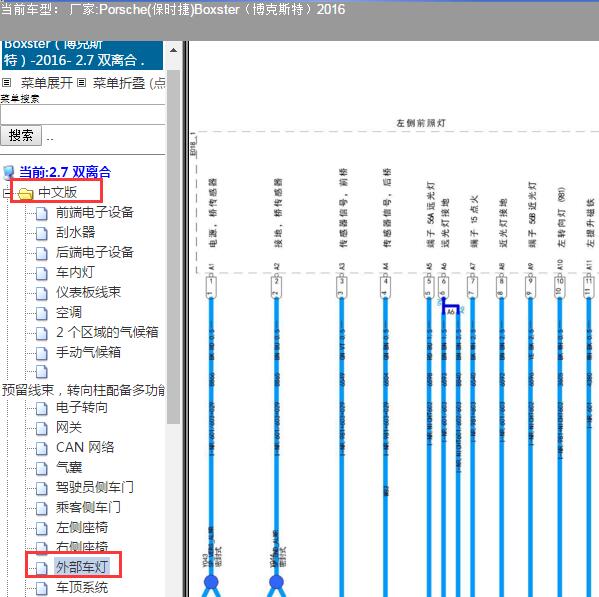Image resolution: width=599 pixels, height=597 pixels.
Task: Select 外部车灯 tree item
Action: pyautogui.click(x=82, y=567)
